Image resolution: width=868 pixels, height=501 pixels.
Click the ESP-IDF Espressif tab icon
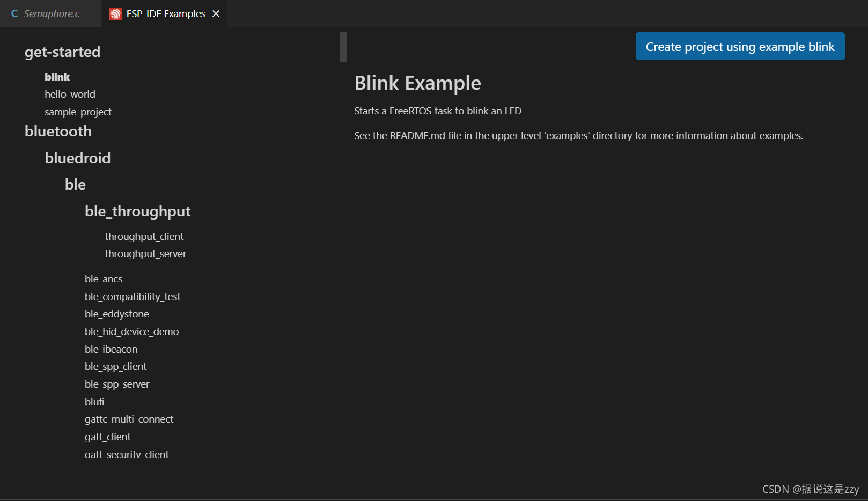pyautogui.click(x=115, y=13)
